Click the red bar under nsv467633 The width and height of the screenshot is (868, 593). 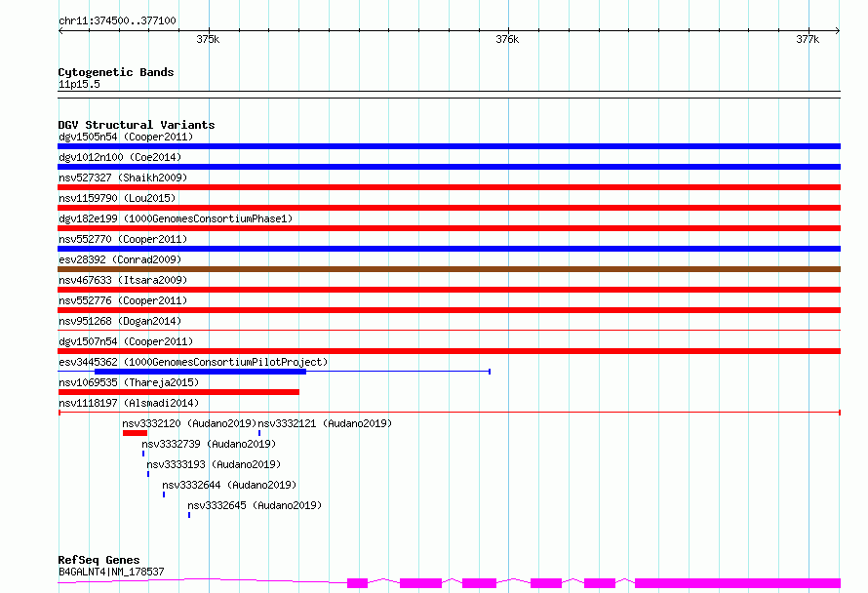click(x=449, y=290)
